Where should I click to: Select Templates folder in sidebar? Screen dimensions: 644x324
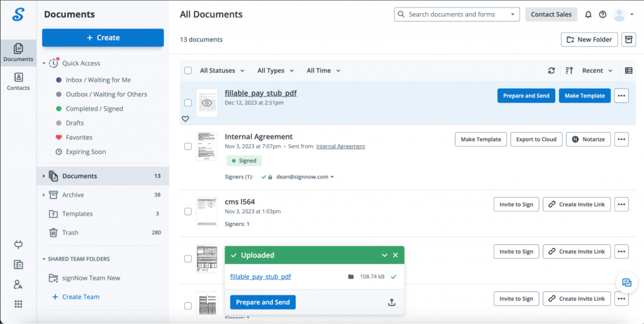(77, 214)
